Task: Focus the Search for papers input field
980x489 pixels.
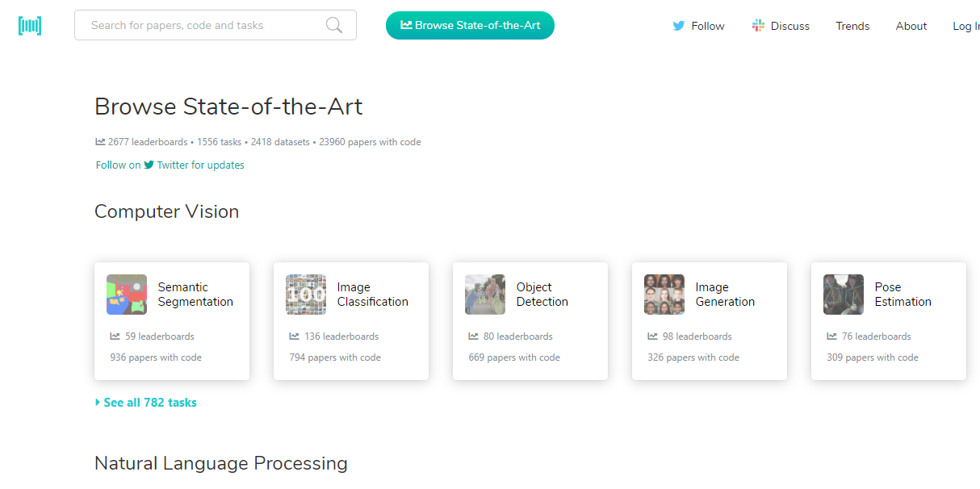Action: (x=216, y=25)
